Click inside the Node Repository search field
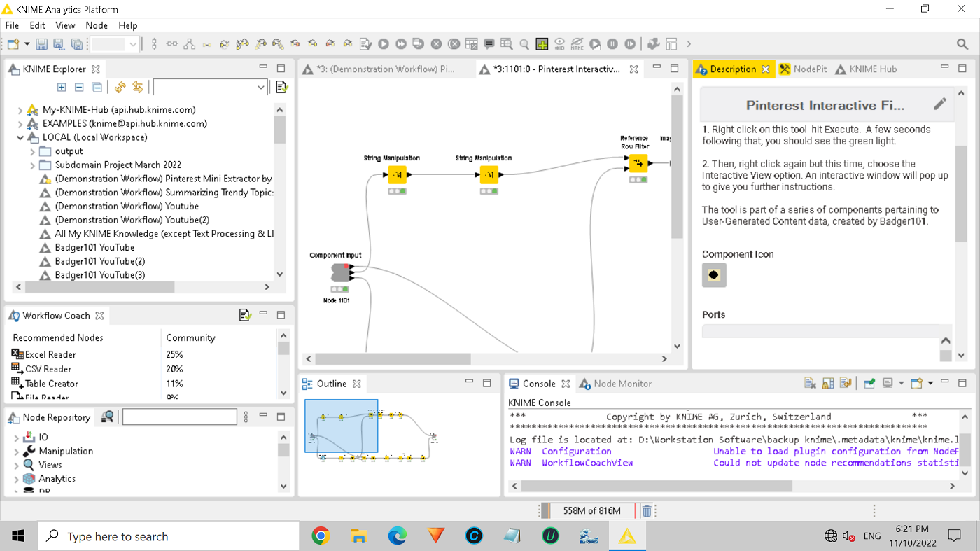This screenshot has width=980, height=551. pyautogui.click(x=179, y=417)
